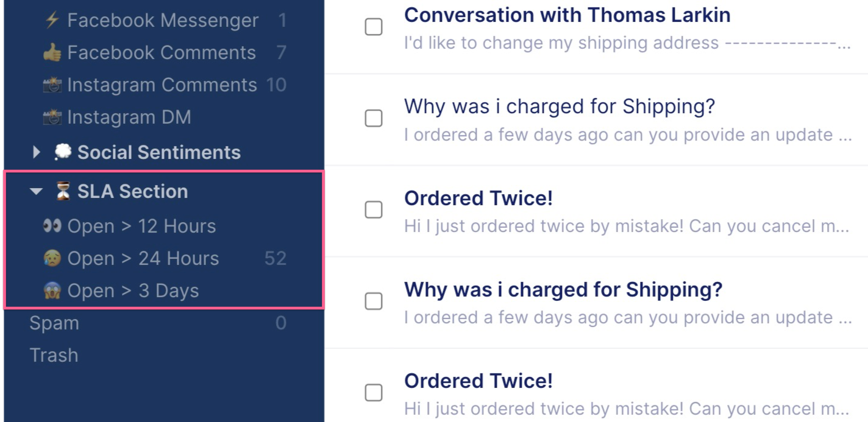Click the camera icon beside Instagram Comments
This screenshot has width=868, height=422.
[52, 85]
